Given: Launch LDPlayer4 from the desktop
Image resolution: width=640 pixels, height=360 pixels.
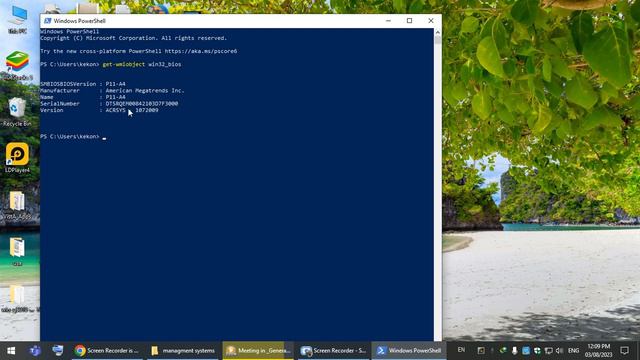Looking at the screenshot, I should pos(17,158).
